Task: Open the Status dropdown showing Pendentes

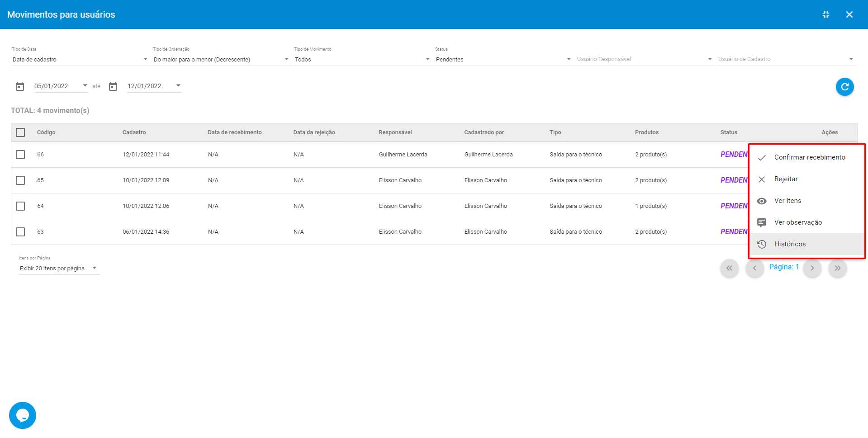Action: coord(503,60)
